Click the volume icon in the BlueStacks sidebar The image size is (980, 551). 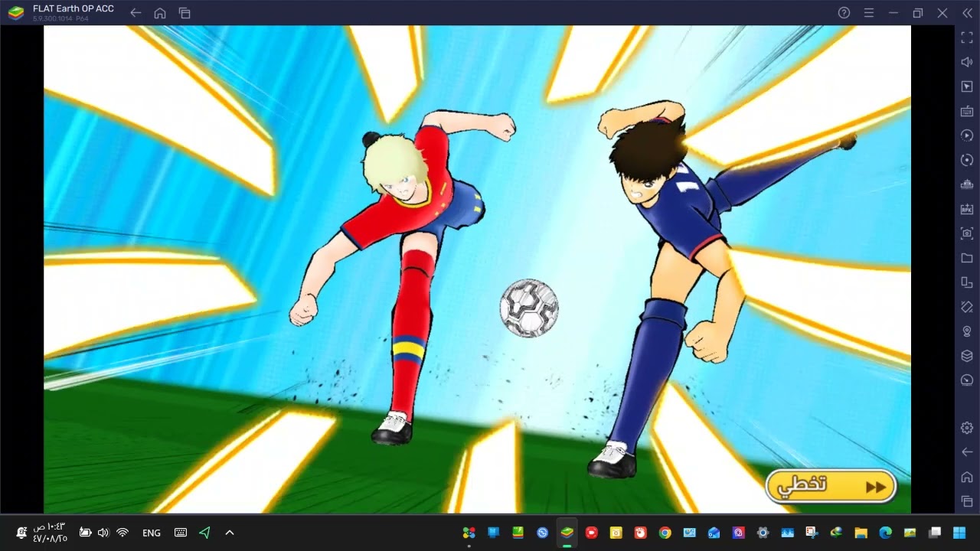(x=967, y=61)
